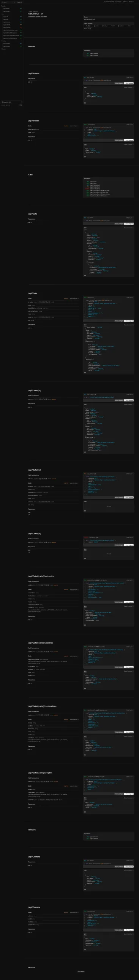This screenshot has height=980, width=139.
Task: Send Test Request for DELETE /api/Cats/{id}
Action: tap(129, 545)
